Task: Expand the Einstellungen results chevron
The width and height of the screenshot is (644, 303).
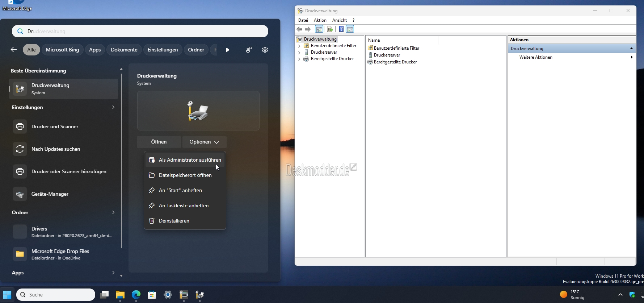Action: coord(113,107)
